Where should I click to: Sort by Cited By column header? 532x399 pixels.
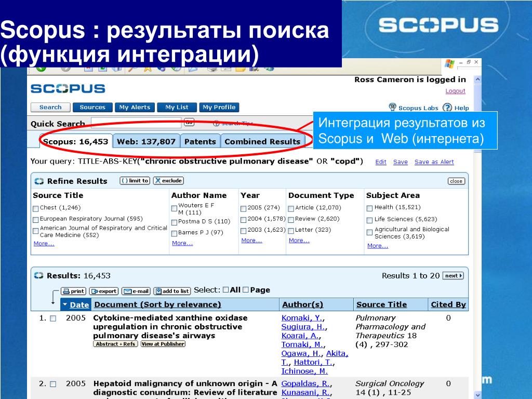coord(448,304)
